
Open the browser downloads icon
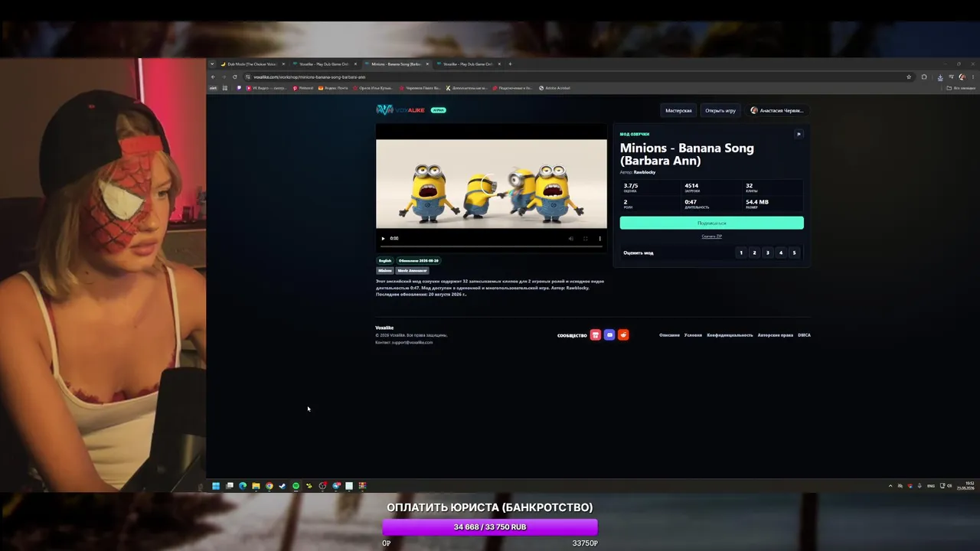(x=940, y=77)
